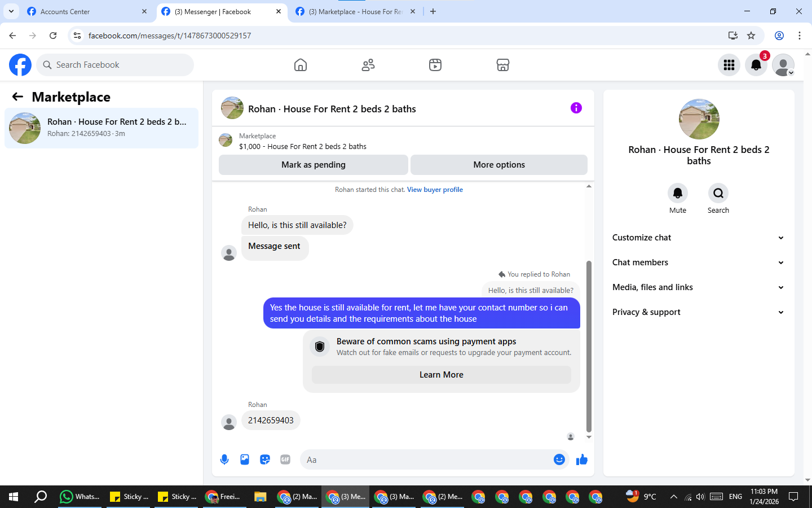
Task: Open the clock showing 11:03 PM
Action: [x=764, y=497]
